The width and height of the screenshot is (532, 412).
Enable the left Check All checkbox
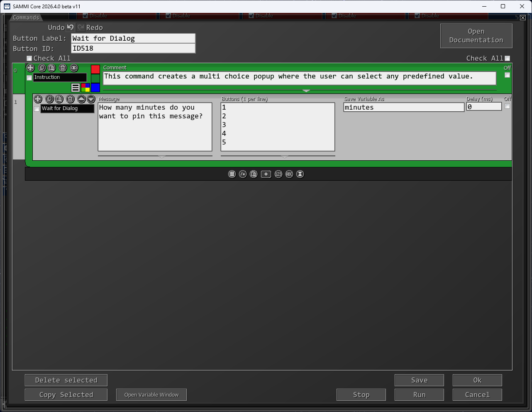[29, 59]
